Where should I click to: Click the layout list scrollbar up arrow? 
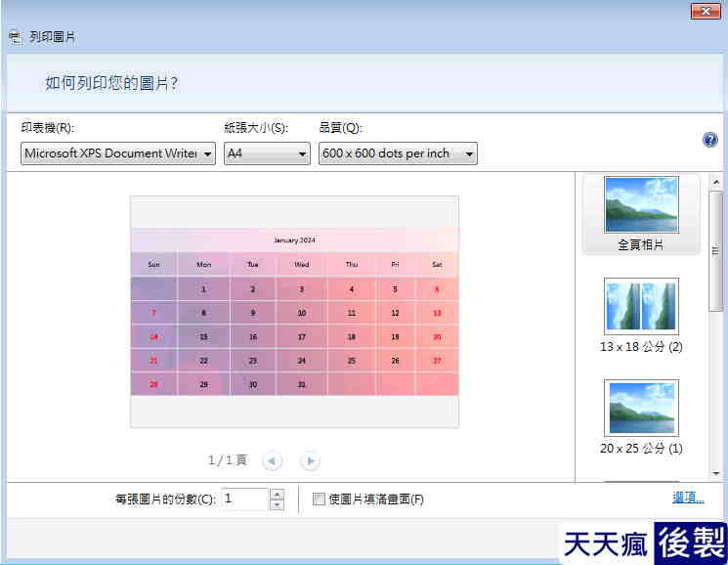[x=715, y=183]
